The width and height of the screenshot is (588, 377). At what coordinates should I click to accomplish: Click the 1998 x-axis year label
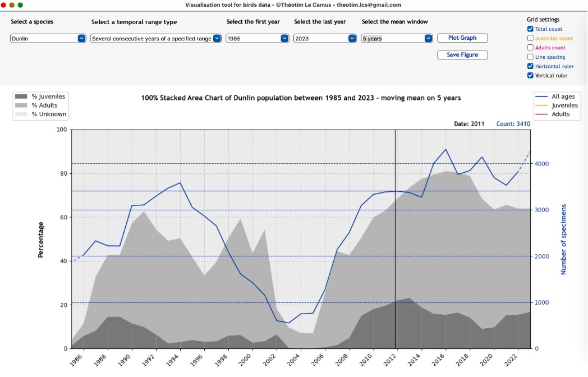(x=221, y=361)
